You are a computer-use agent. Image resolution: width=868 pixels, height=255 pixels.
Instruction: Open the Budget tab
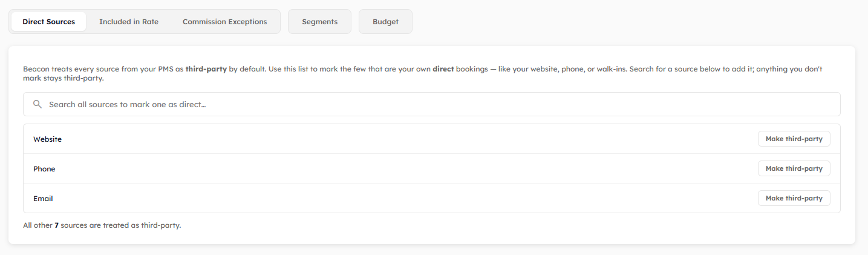click(385, 22)
